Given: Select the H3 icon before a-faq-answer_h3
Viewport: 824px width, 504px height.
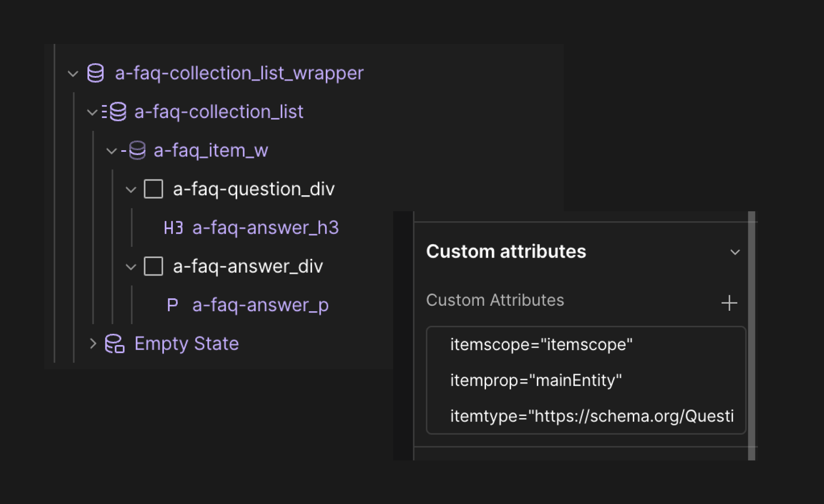Looking at the screenshot, I should pyautogui.click(x=173, y=228).
